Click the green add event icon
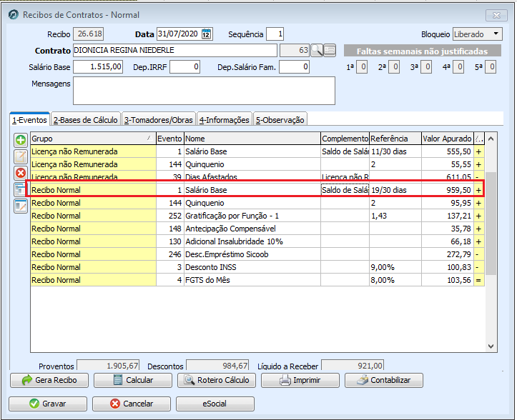 (21, 140)
